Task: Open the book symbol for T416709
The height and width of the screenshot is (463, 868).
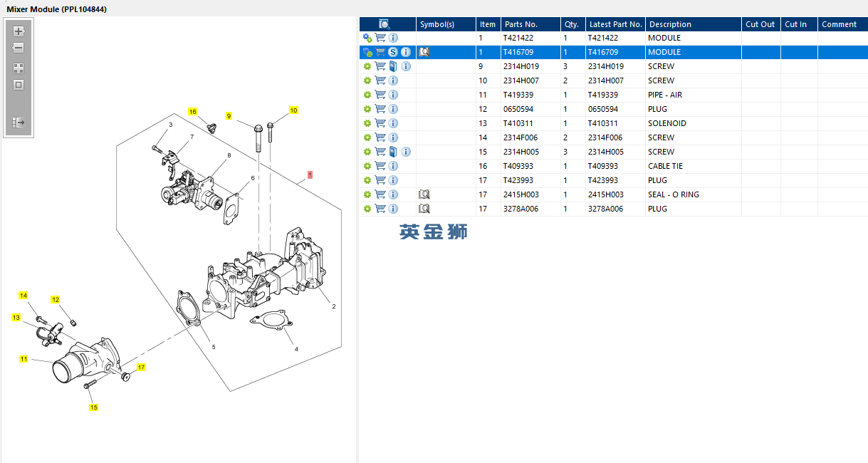Action: [x=424, y=52]
